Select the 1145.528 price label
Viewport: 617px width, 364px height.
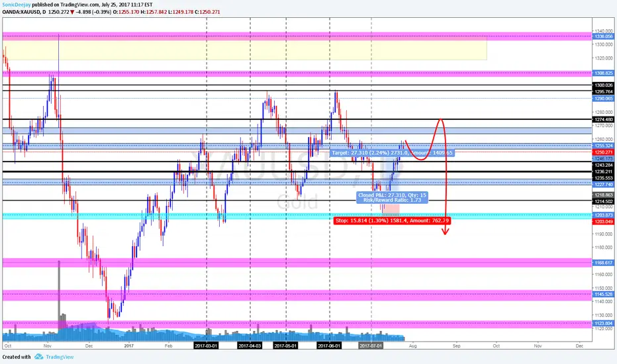pyautogui.click(x=603, y=295)
